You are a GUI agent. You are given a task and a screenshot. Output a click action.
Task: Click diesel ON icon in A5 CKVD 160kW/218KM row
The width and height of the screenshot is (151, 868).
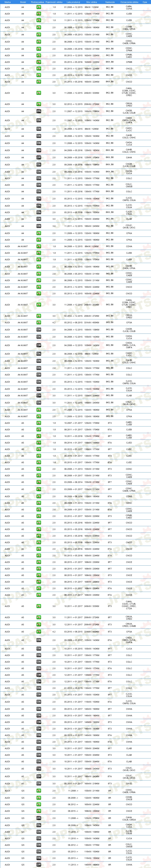coord(39,783)
